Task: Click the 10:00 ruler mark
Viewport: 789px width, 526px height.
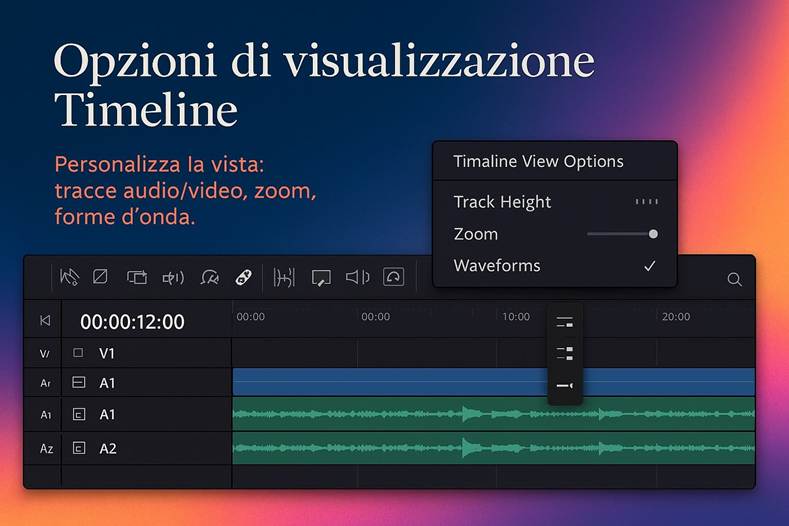Action: [x=516, y=317]
